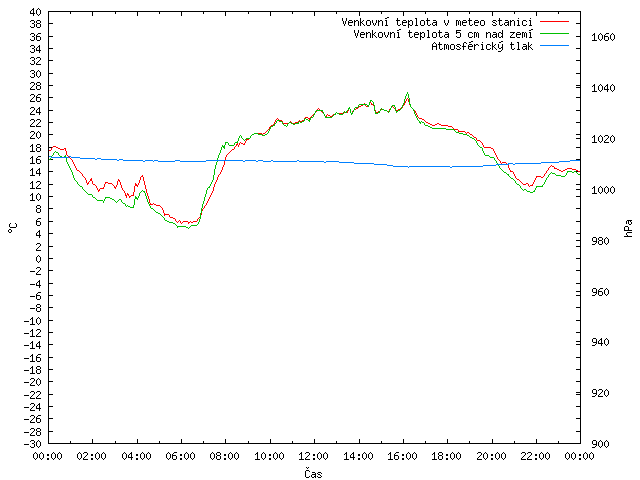Viewport: 640px width, 480px height.
Task: Click the blue pressure line above 12:00
Action: click(x=314, y=162)
